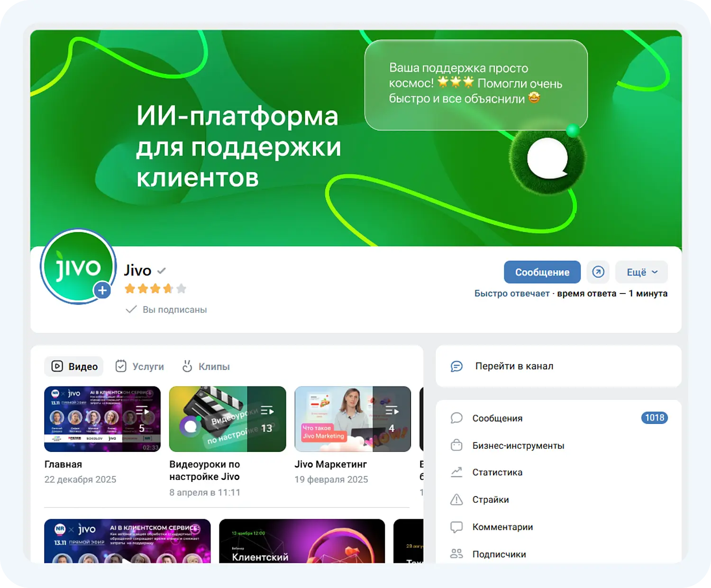Open Комментарии menu item
The image size is (711, 588).
[559, 527]
